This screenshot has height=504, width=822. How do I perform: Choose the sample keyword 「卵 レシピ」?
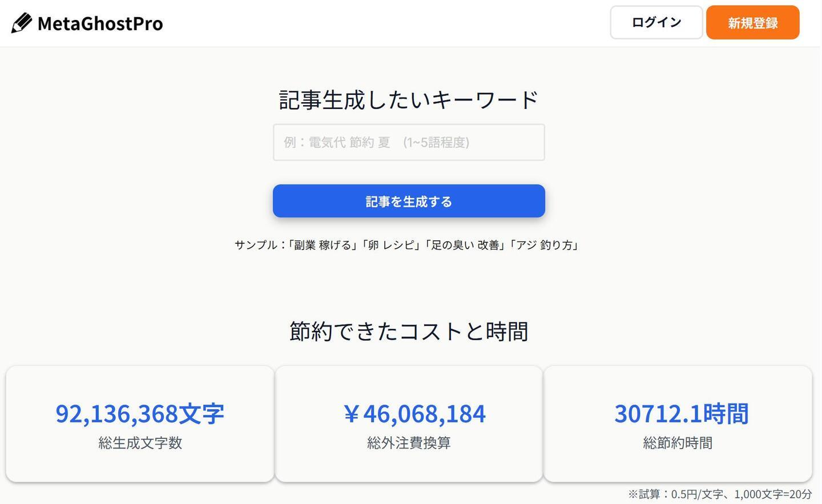pyautogui.click(x=391, y=245)
